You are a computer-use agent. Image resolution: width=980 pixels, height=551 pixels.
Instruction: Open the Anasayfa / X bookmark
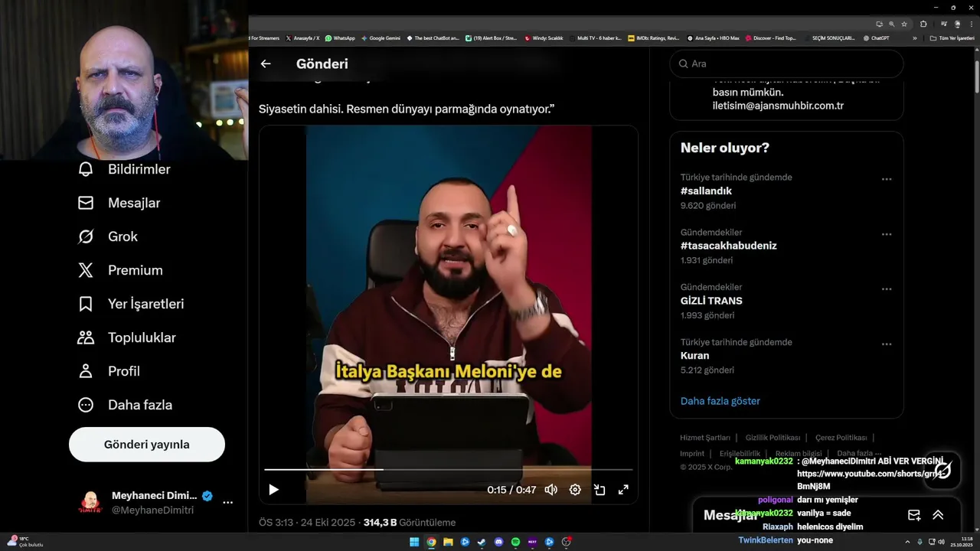pyautogui.click(x=302, y=37)
